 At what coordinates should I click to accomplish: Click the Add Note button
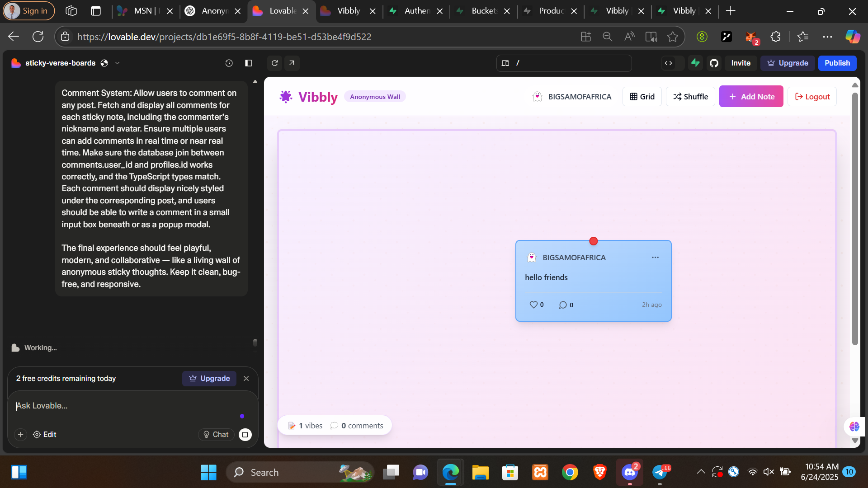(x=751, y=97)
